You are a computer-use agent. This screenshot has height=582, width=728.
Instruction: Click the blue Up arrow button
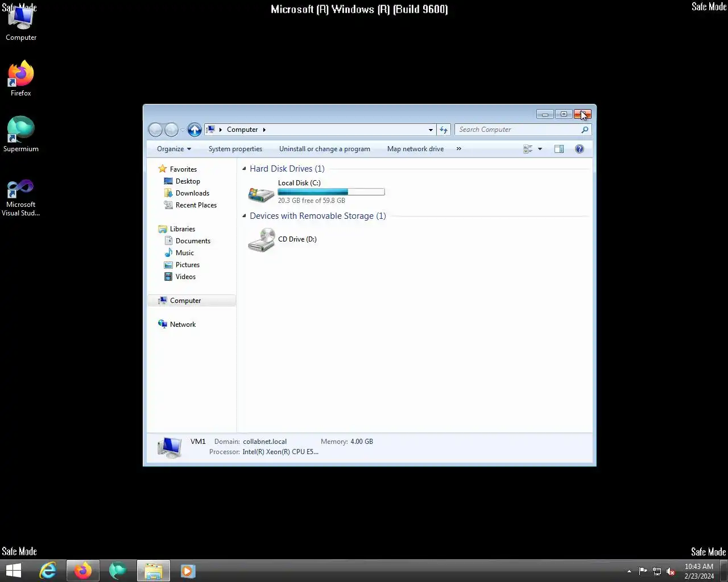(x=195, y=130)
